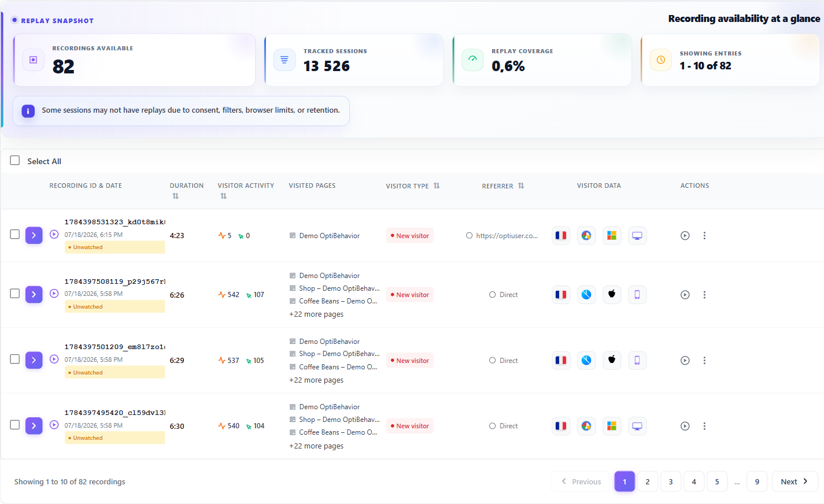Go to pagination page 2
The width and height of the screenshot is (824, 504).
click(648, 481)
